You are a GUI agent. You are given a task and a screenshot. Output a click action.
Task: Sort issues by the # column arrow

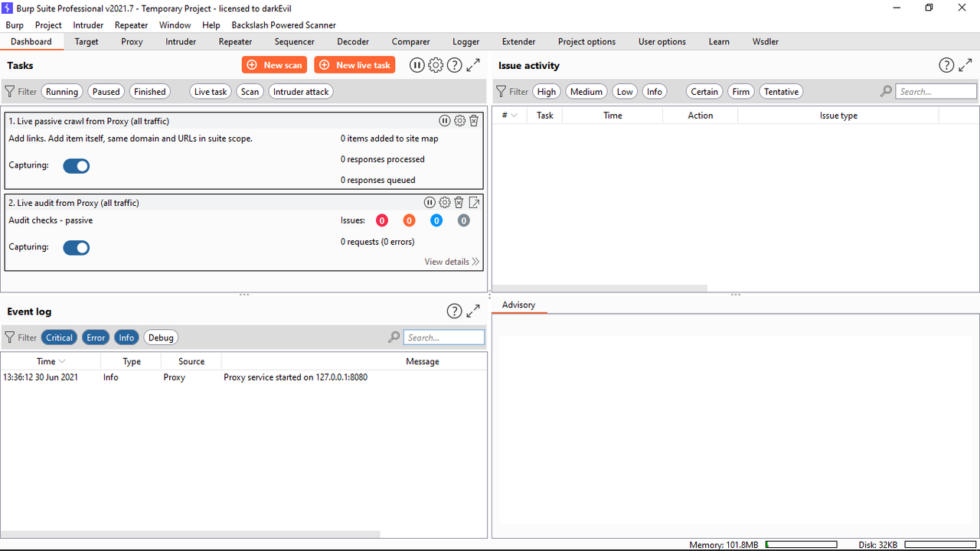point(514,116)
